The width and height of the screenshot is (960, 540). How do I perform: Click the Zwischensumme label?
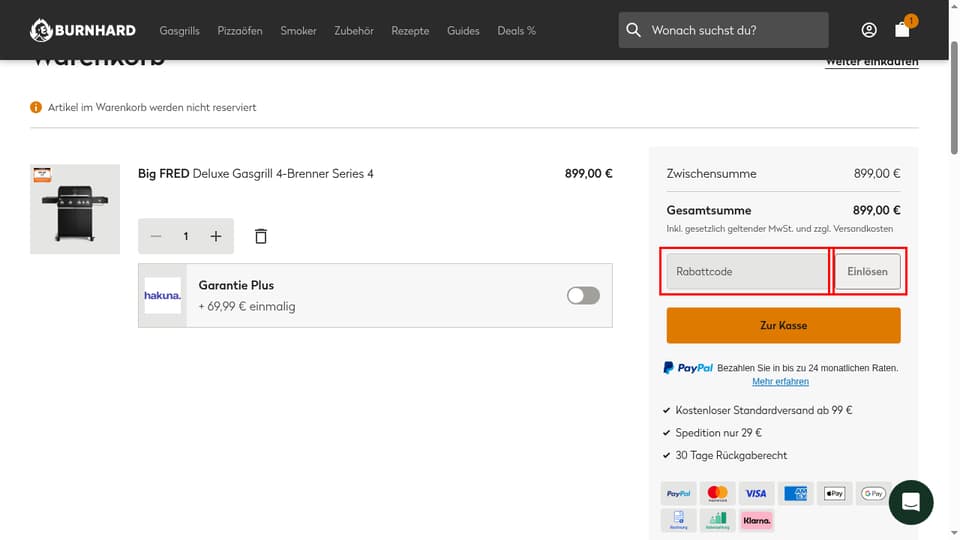711,174
